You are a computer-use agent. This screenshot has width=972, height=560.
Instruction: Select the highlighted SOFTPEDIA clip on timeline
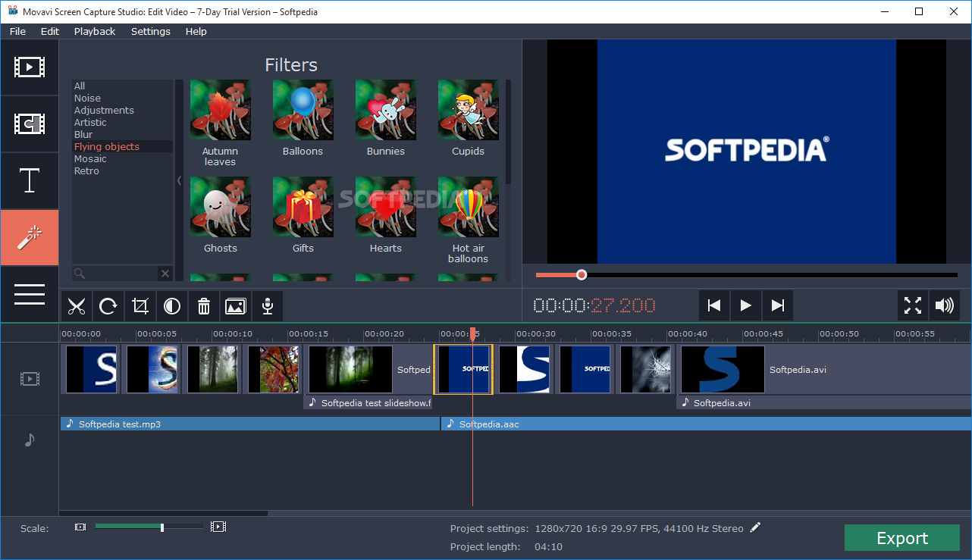tap(463, 369)
